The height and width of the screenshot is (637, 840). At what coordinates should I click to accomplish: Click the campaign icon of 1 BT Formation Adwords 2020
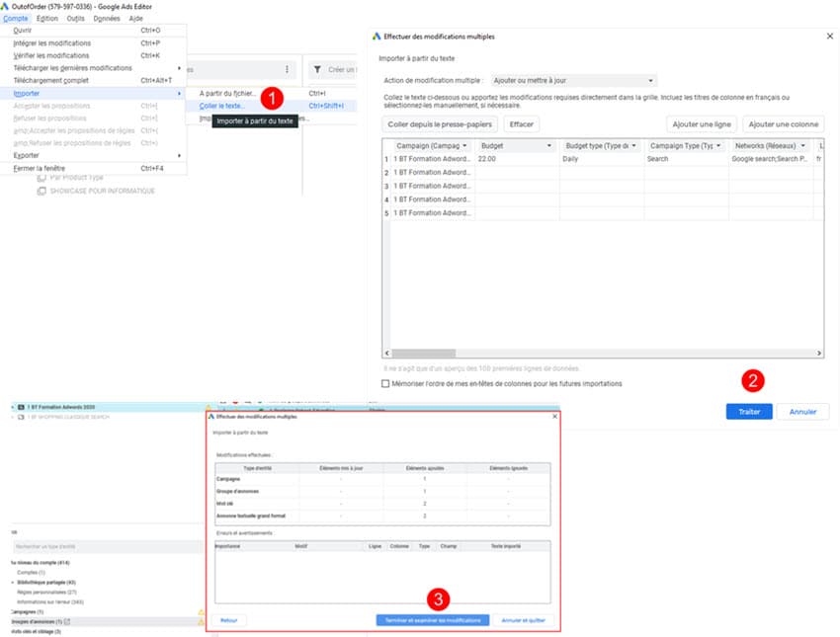pyautogui.click(x=21, y=407)
